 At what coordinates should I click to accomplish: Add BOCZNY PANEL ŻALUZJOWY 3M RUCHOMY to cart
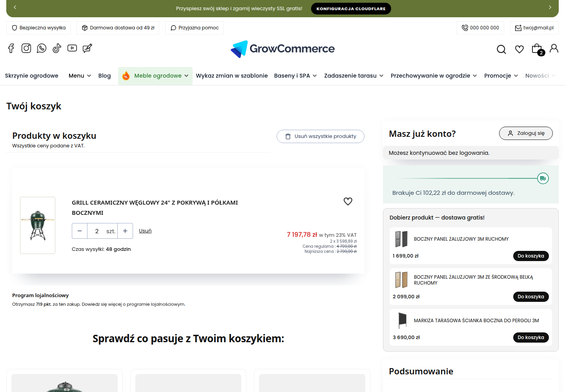531,256
